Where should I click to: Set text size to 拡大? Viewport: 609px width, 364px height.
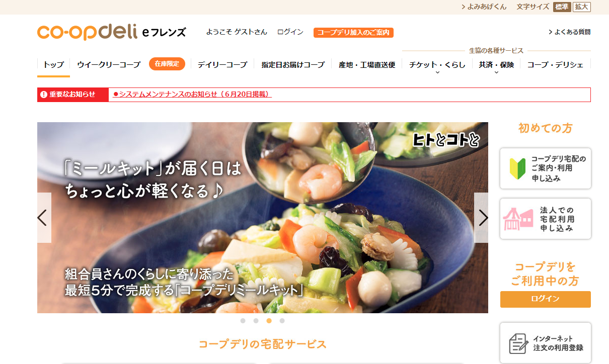tap(581, 7)
